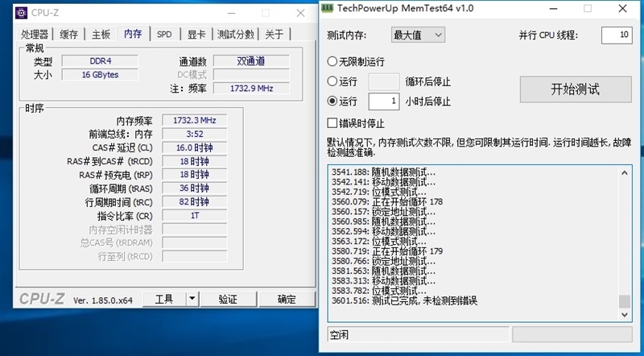Click the log line 正在开始循环 179
This screenshot has height=356, width=644.
coord(387,251)
